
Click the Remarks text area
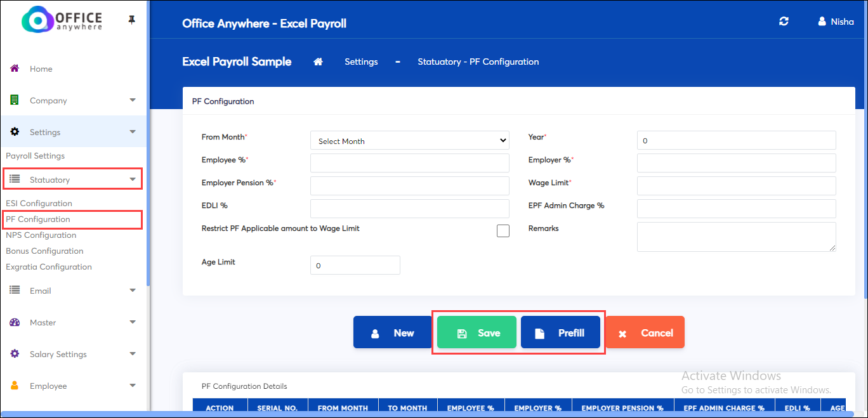[x=737, y=237]
